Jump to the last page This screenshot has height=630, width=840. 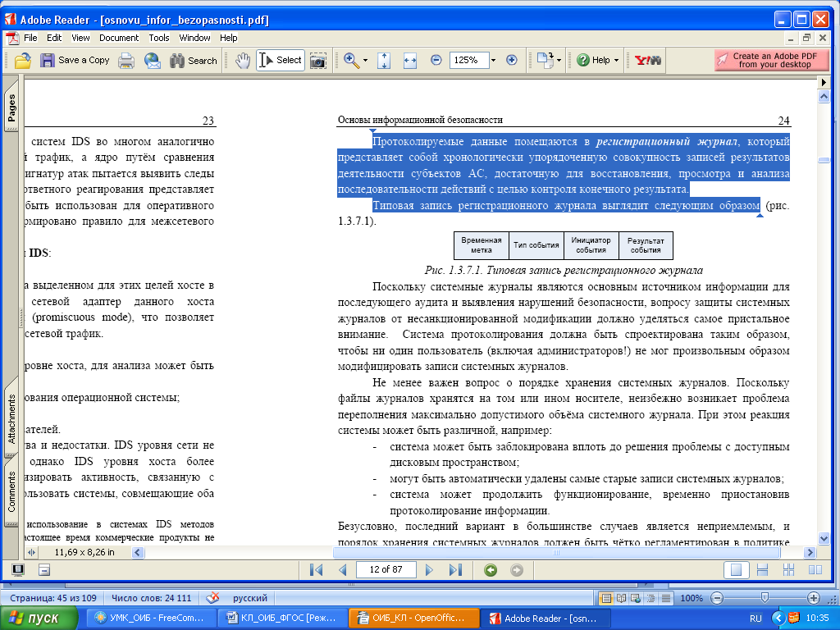click(x=455, y=569)
